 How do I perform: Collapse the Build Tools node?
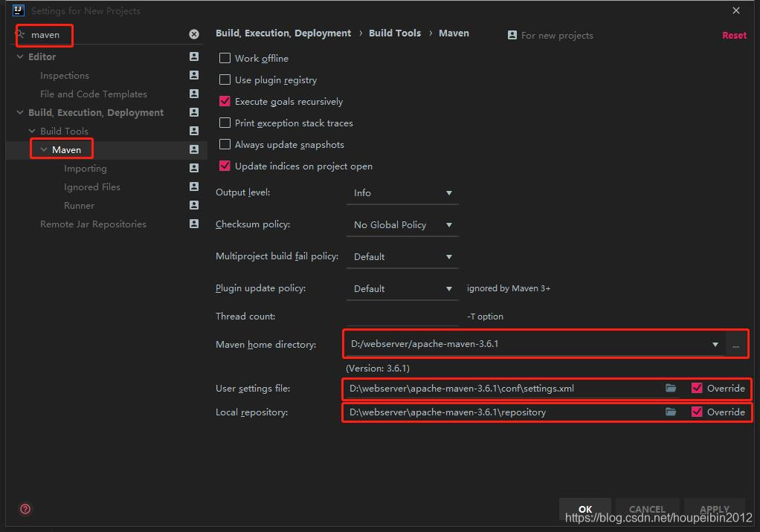tap(32, 131)
